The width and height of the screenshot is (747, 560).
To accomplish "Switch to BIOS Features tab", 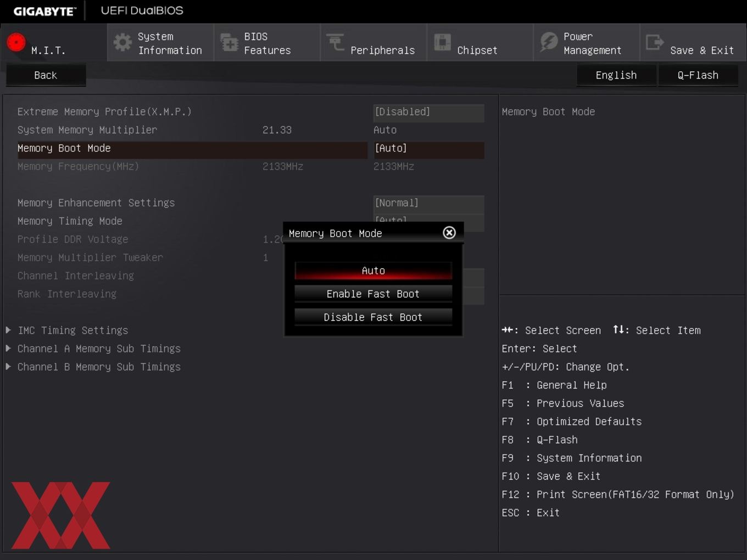I will coord(267,43).
